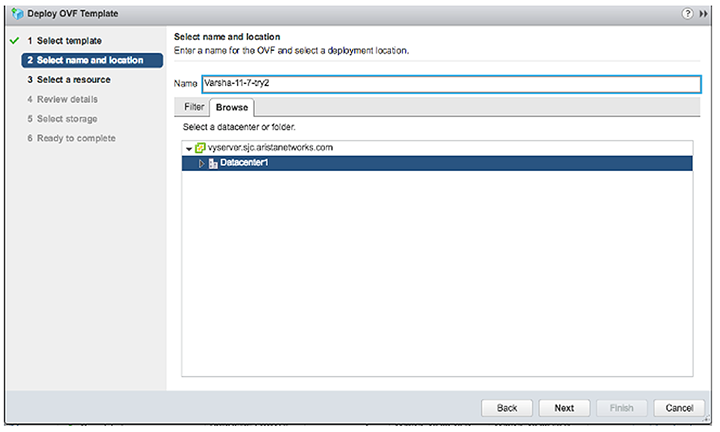Image resolution: width=720 pixels, height=432 pixels.
Task: Click the double-arrow expand icon in title bar
Action: [703, 14]
